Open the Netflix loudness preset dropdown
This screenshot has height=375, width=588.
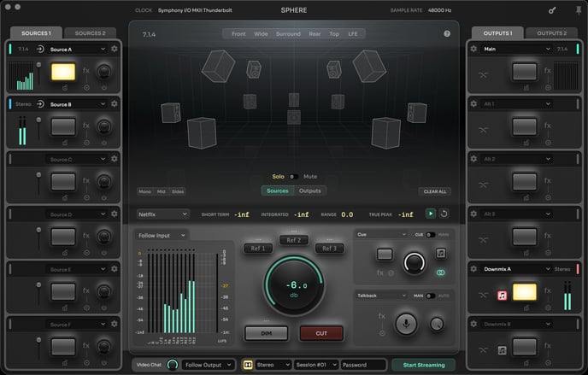[162, 214]
